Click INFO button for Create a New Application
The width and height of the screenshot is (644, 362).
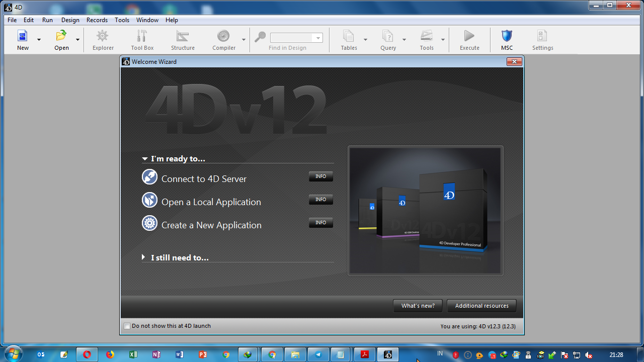320,223
